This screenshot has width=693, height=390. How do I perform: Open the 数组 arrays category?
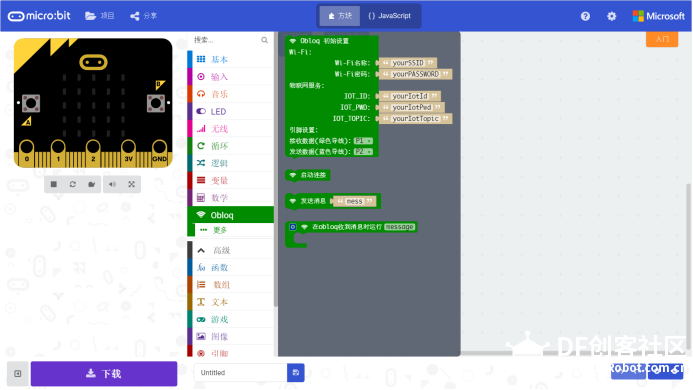click(x=231, y=285)
